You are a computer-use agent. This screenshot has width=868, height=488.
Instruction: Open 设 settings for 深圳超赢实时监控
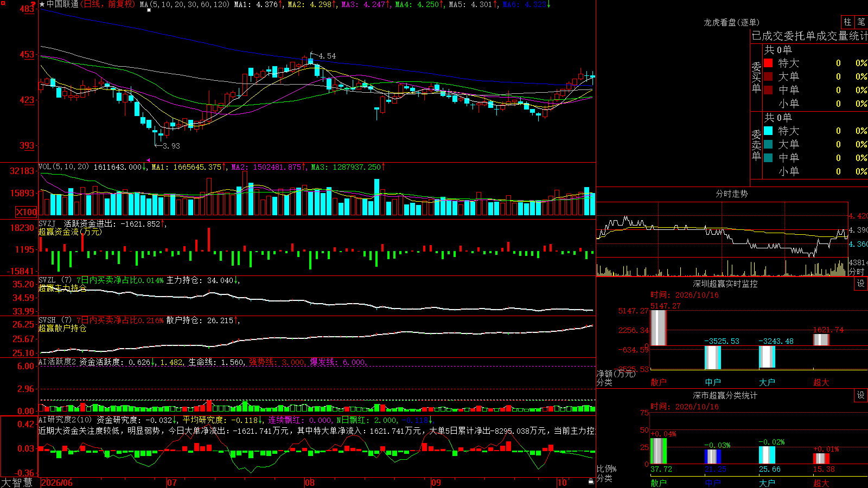pos(861,284)
